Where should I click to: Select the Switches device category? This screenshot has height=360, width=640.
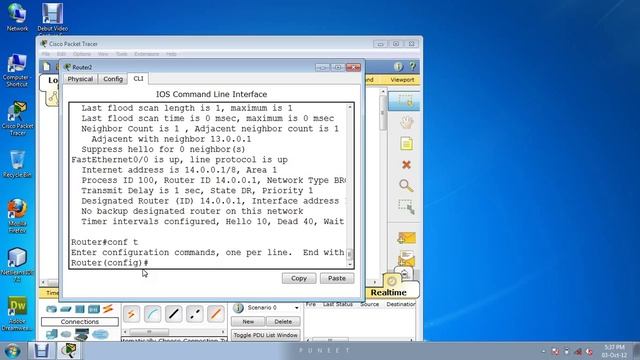[x=66, y=309]
